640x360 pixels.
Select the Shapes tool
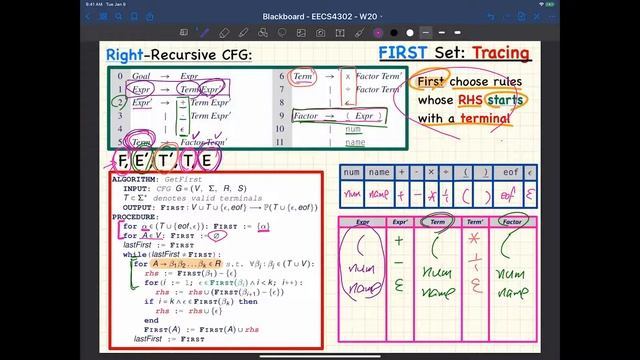point(262,33)
